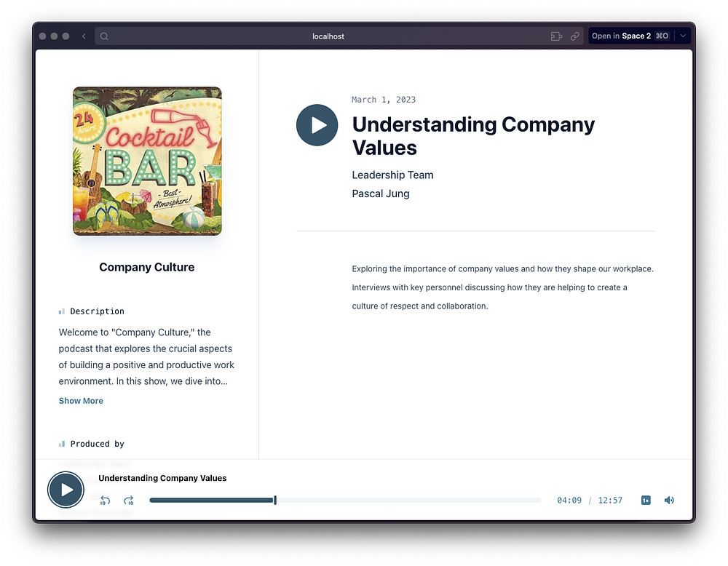Screen dimensions: 728x566
Task: Click the March 1, 2023 date text
Action: point(384,100)
